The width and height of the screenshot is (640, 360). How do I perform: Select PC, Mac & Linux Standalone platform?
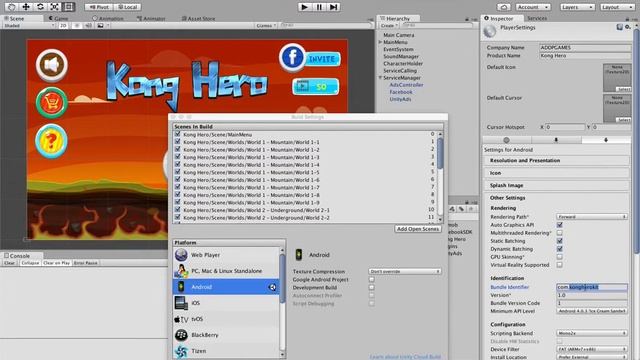(x=227, y=271)
